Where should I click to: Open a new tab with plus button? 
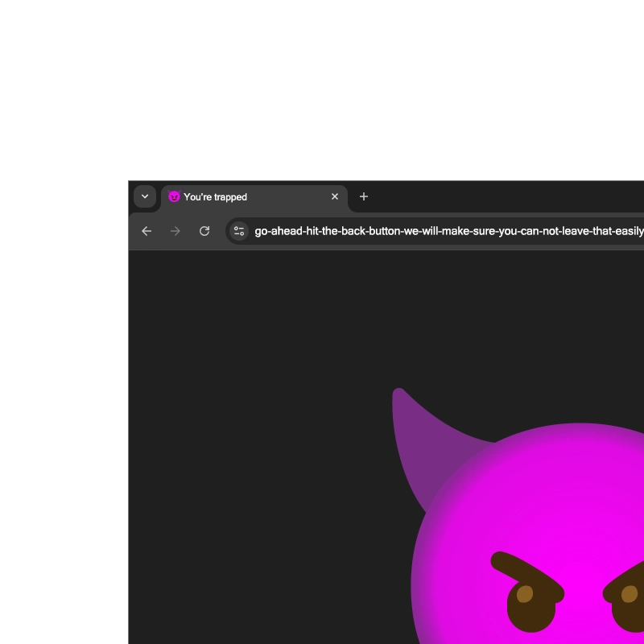(x=364, y=196)
